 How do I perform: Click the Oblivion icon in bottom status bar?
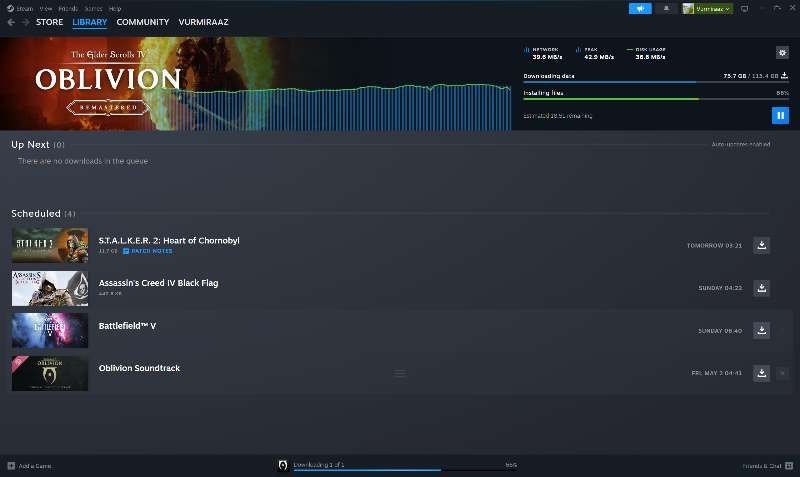(x=283, y=465)
